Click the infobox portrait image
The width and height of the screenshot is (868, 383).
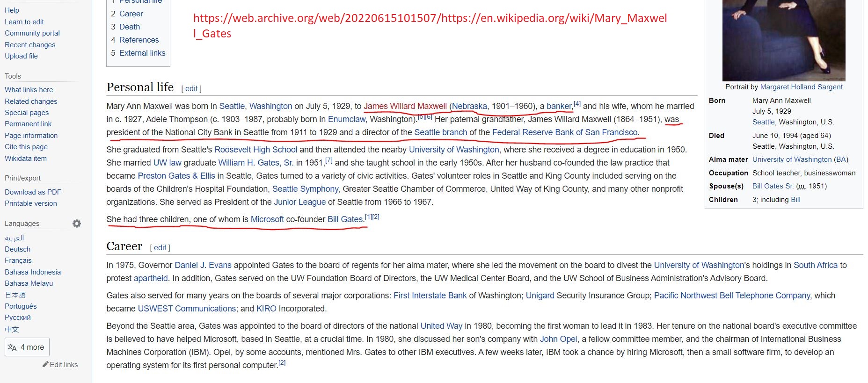(x=784, y=40)
